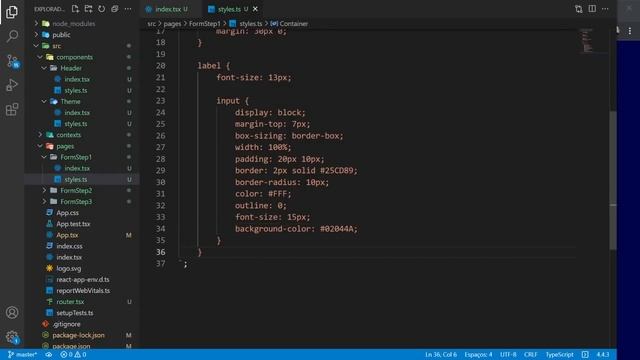Open App.css file
The image size is (640, 360).
(x=67, y=213)
